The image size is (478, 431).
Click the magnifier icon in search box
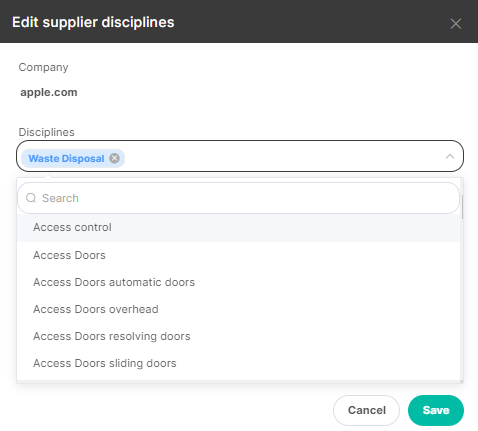click(x=31, y=198)
